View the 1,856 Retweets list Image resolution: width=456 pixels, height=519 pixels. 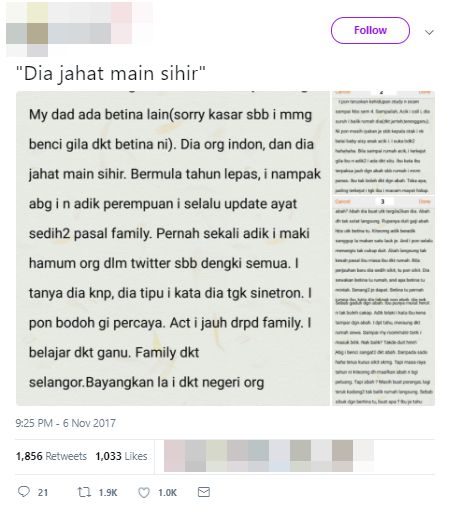tap(51, 456)
